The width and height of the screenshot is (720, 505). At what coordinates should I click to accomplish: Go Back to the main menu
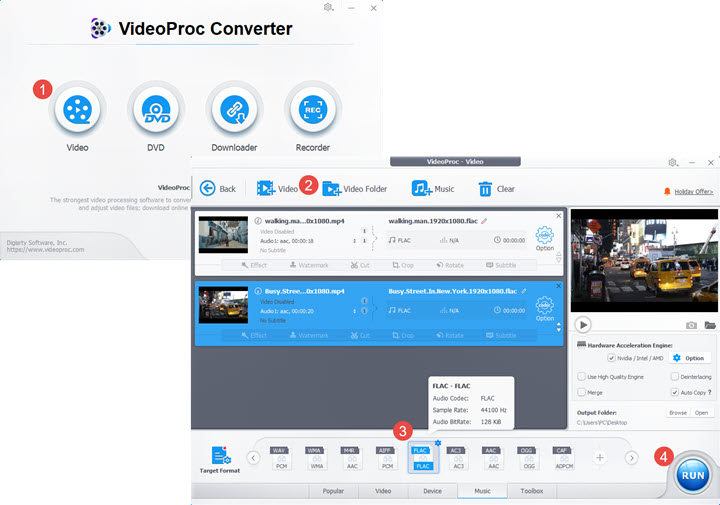[x=218, y=188]
